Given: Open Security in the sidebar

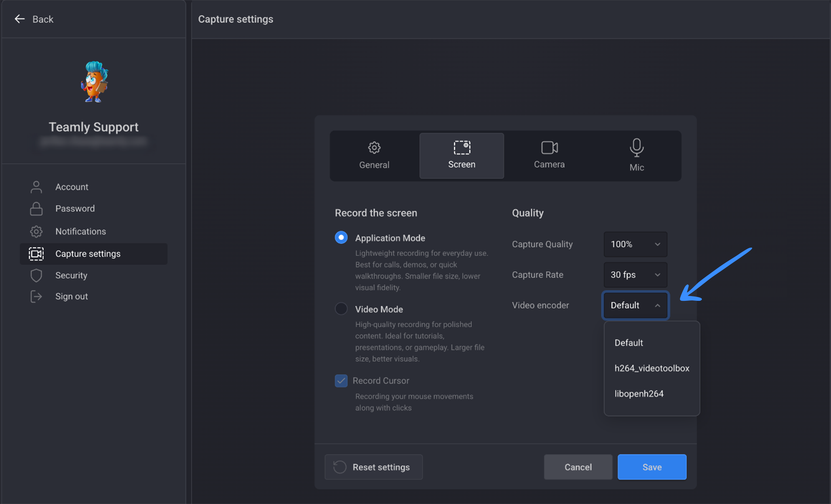Looking at the screenshot, I should click(93, 276).
